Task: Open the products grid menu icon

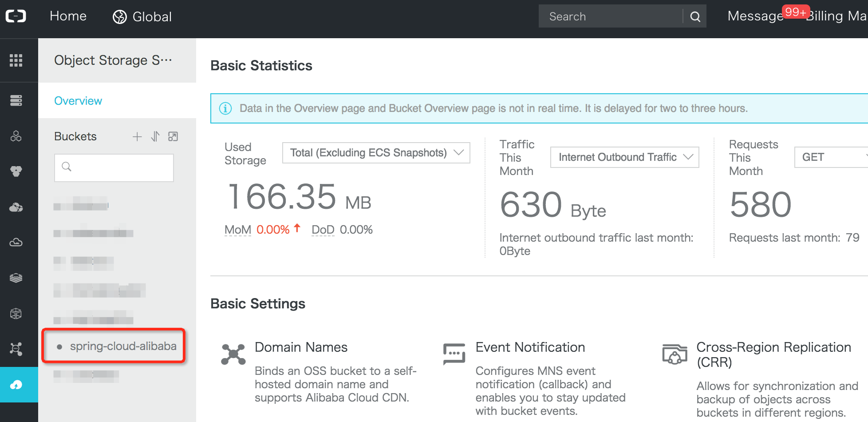Action: click(x=16, y=60)
